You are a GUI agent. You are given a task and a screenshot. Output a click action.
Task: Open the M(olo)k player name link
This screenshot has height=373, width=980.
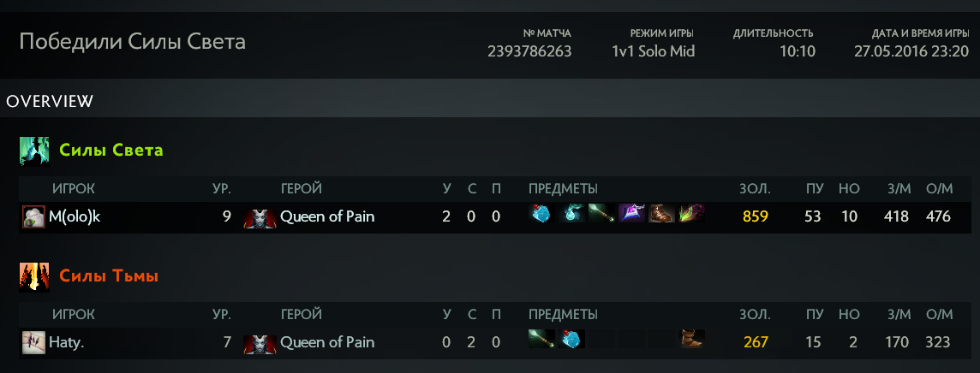(75, 217)
